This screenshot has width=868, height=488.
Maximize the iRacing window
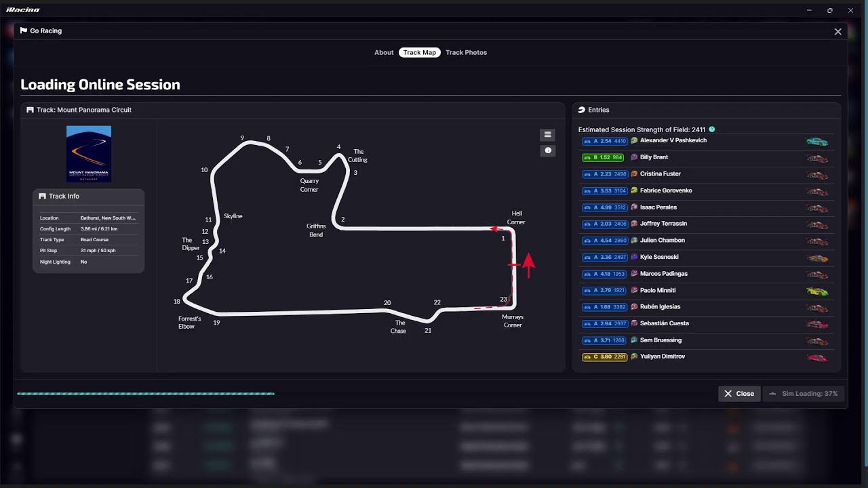point(830,10)
